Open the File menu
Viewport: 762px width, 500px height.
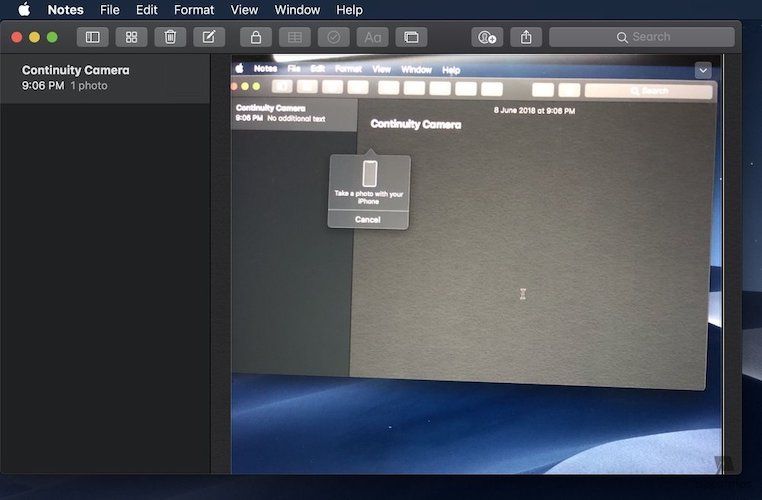pyautogui.click(x=109, y=10)
